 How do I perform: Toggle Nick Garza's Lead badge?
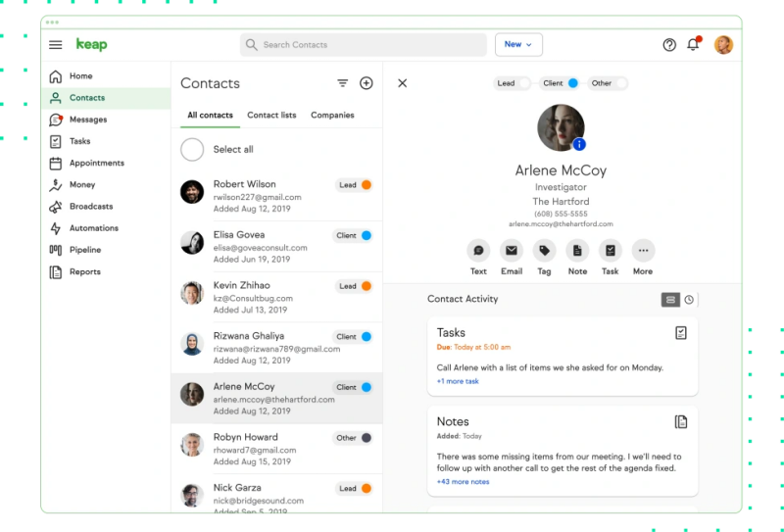click(x=354, y=489)
